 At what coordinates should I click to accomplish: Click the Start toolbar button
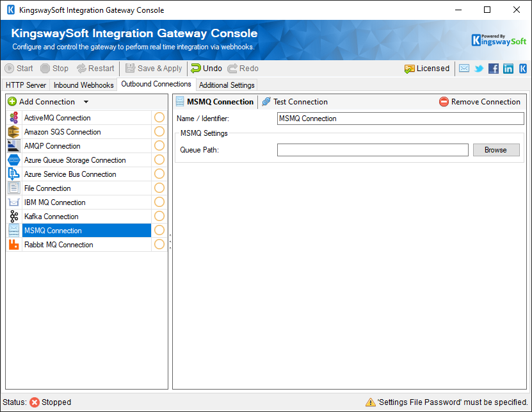(19, 69)
